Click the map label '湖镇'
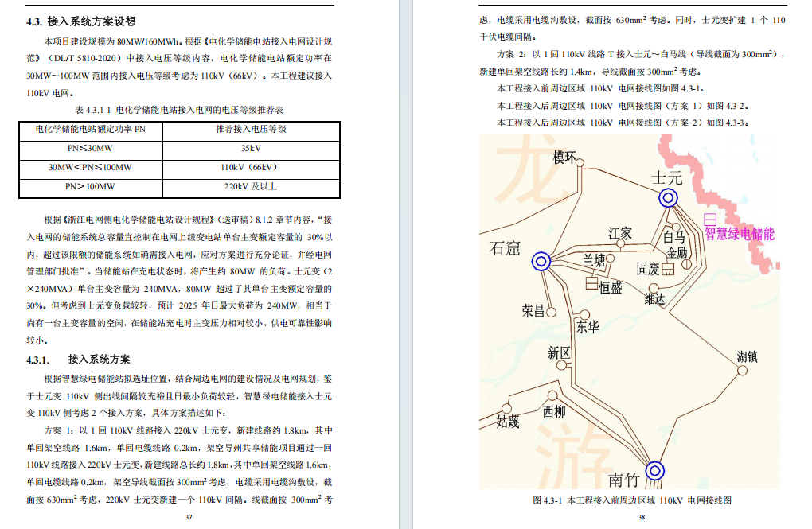Image resolution: width=812 pixels, height=529 pixels. click(x=748, y=356)
